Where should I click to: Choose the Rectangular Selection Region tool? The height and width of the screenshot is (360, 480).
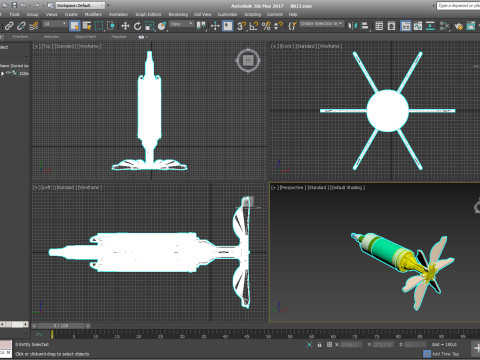click(x=99, y=26)
